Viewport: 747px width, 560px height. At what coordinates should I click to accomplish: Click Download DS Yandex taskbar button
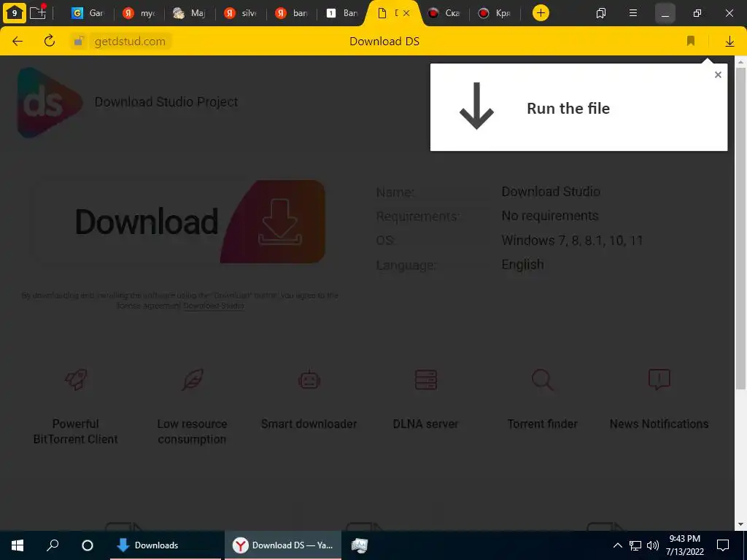(x=283, y=545)
